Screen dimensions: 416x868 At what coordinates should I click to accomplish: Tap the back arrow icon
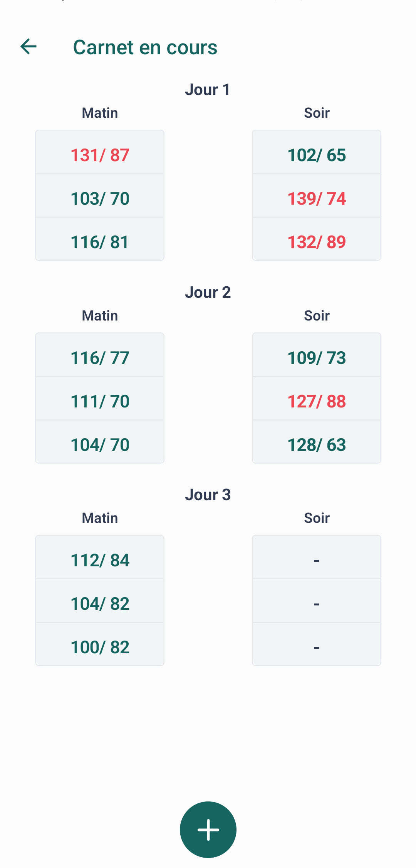click(x=29, y=47)
